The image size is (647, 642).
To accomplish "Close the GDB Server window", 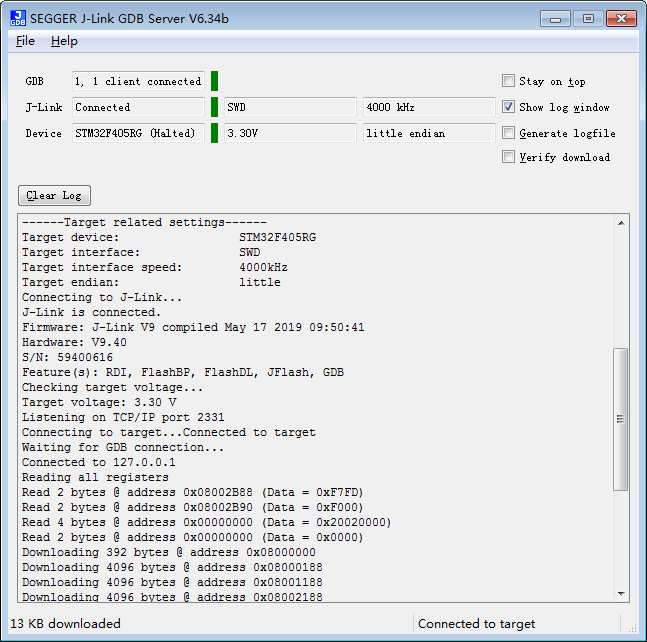I will 621,19.
